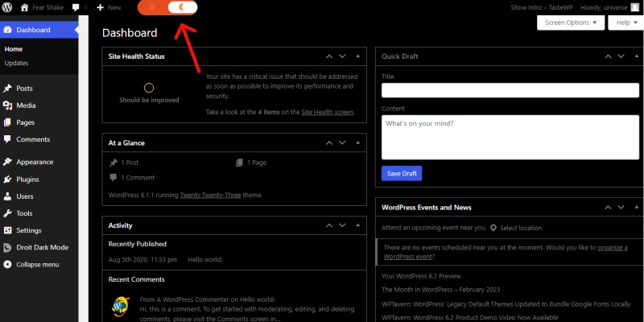Open Fear Shake site name link
This screenshot has height=322, width=644.
48,7
